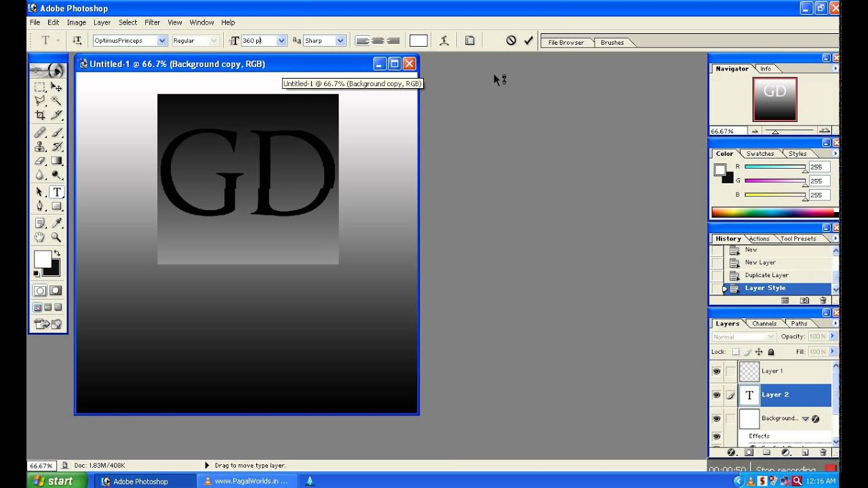Select the Gradient tool
The image size is (868, 488).
pyautogui.click(x=56, y=161)
